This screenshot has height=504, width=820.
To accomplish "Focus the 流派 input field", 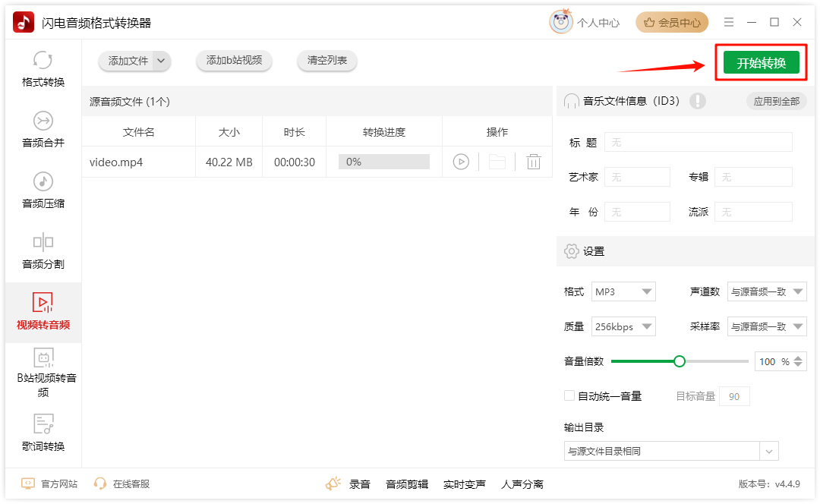I will coord(753,212).
